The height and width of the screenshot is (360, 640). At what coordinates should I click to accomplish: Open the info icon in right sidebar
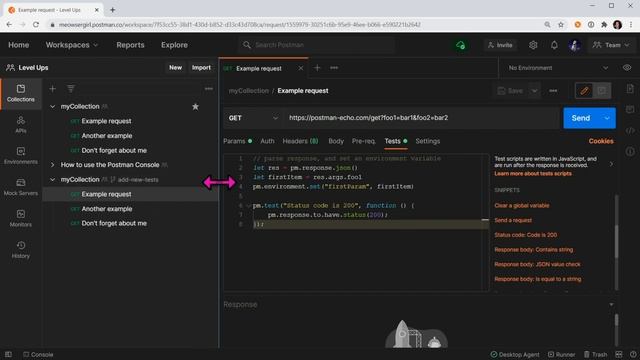click(630, 151)
